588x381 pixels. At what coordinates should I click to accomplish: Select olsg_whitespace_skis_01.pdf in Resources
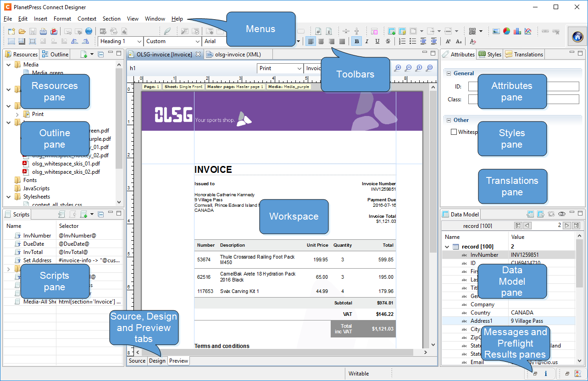(x=66, y=164)
